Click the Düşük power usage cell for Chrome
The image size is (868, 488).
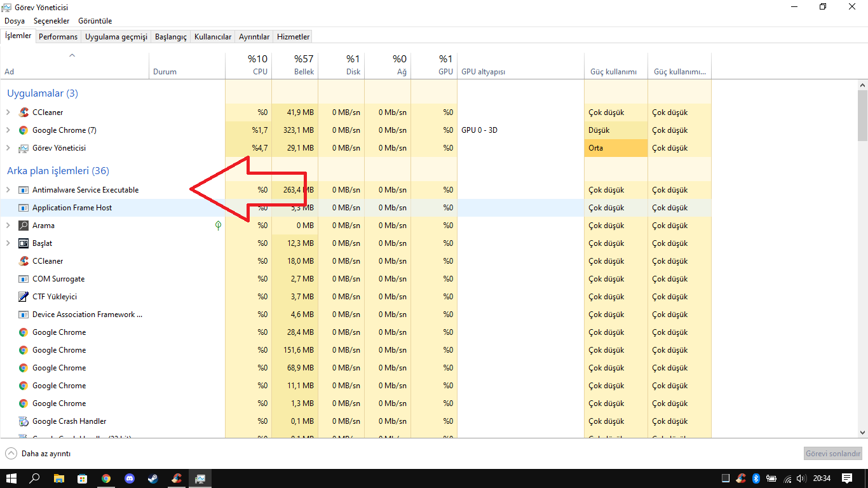(x=616, y=130)
